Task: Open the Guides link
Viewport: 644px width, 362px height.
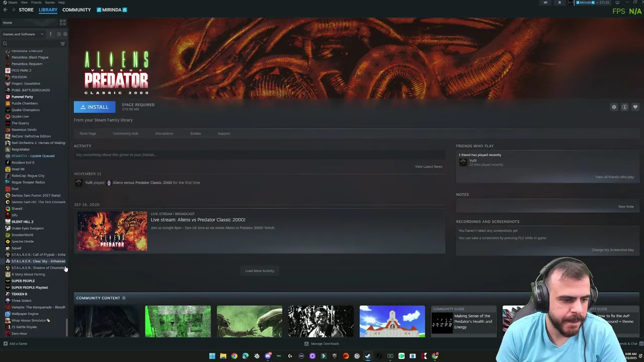Action: point(195,133)
